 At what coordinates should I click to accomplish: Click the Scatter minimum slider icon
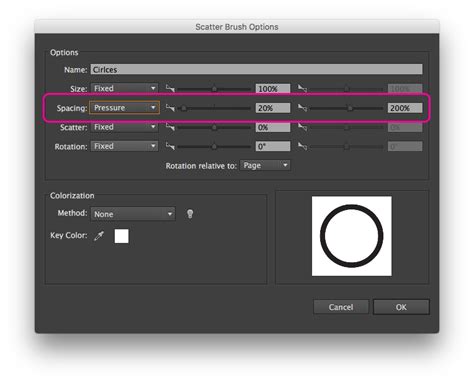point(170,127)
